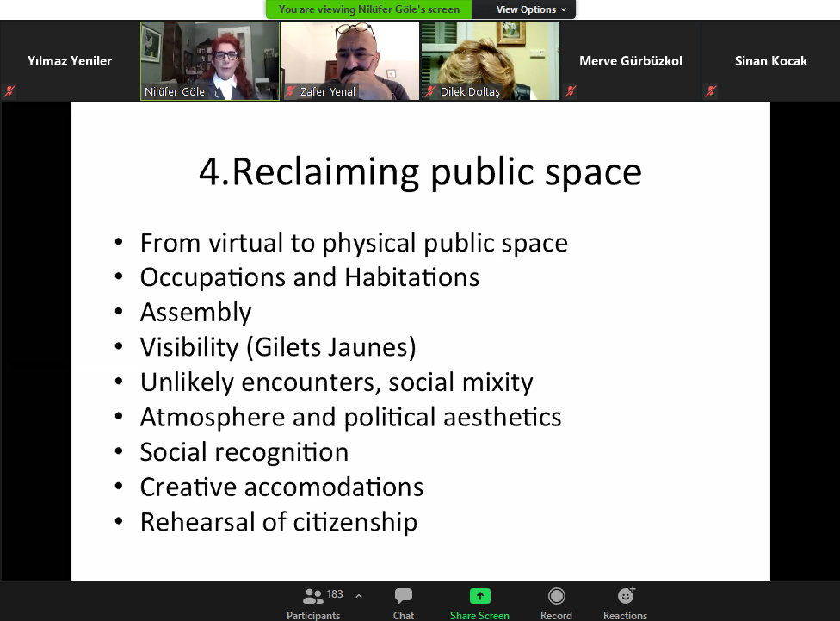Open the Participants panel icon
This screenshot has height=621, width=840.
pyautogui.click(x=313, y=596)
